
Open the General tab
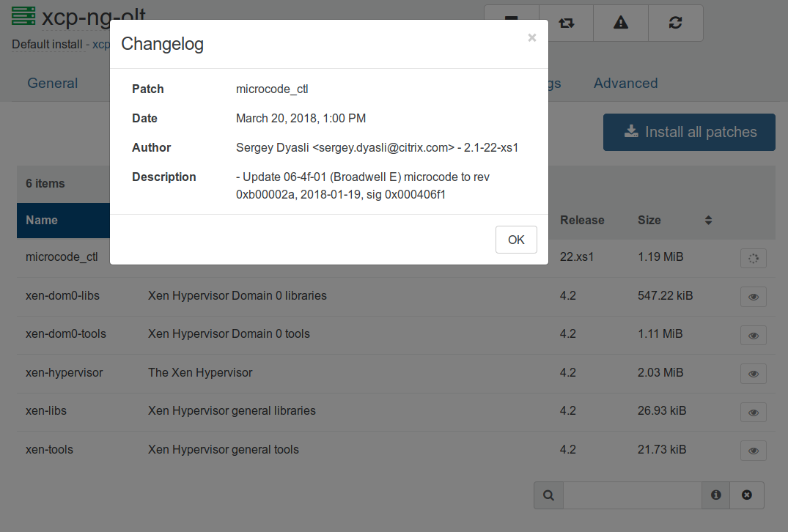pos(52,83)
